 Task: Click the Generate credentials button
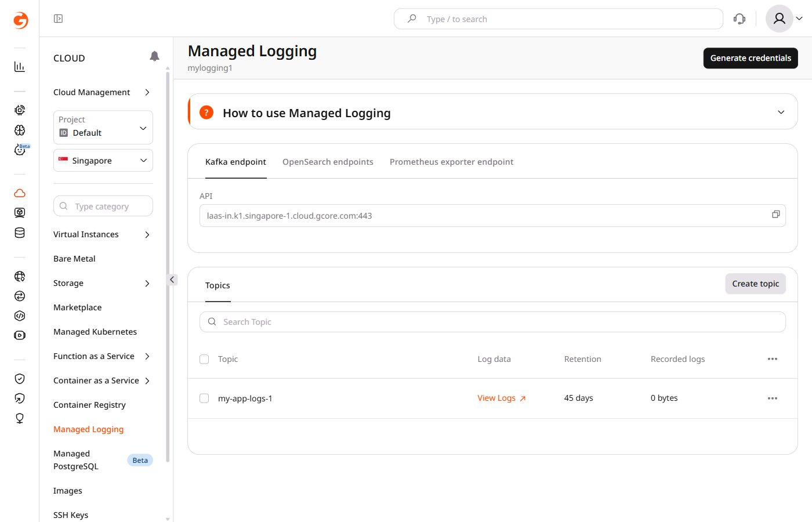point(751,58)
